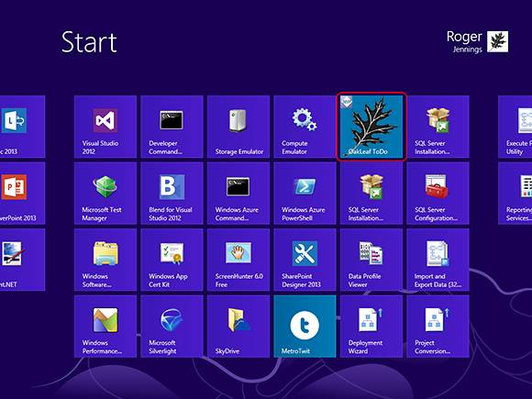Screen dimensions: 532x399
Task: Start the Compute Emulator tile
Action: tap(305, 127)
